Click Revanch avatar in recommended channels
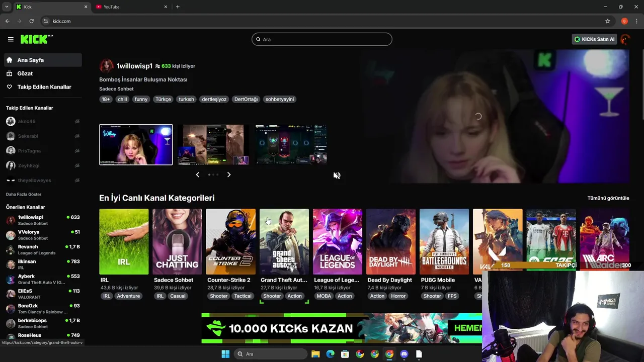The image size is (644, 362). (11, 250)
